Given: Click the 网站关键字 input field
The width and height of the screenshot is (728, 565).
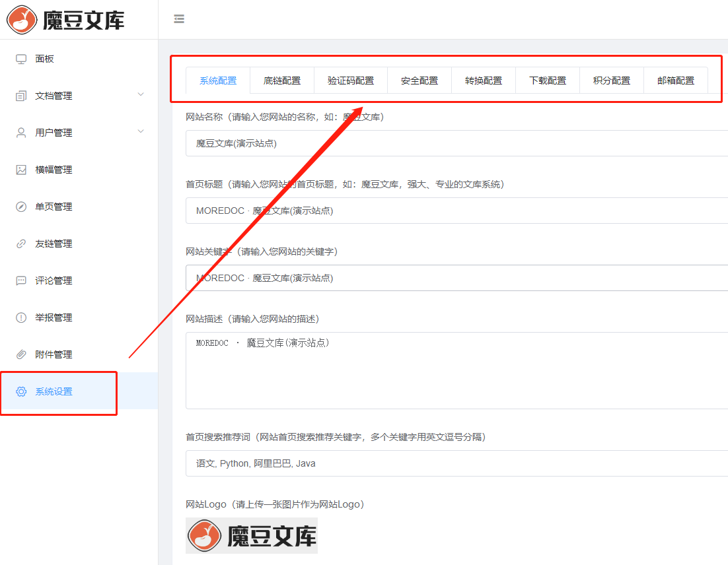Looking at the screenshot, I should pos(457,278).
